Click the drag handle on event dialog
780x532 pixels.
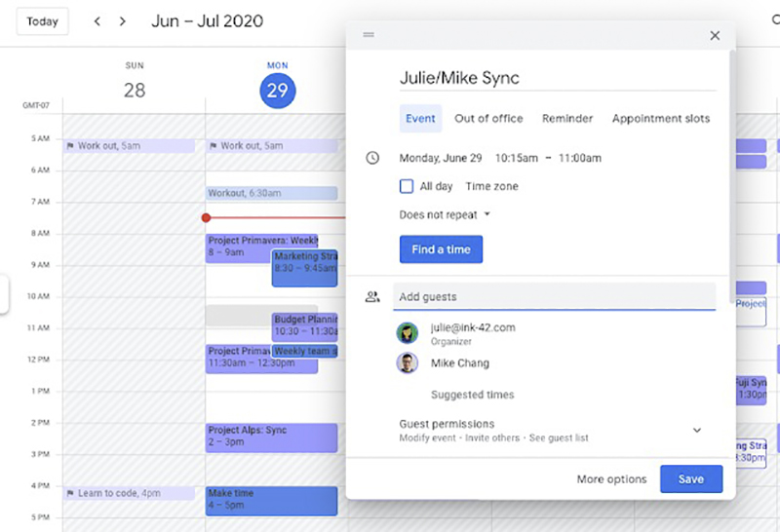[x=369, y=34]
